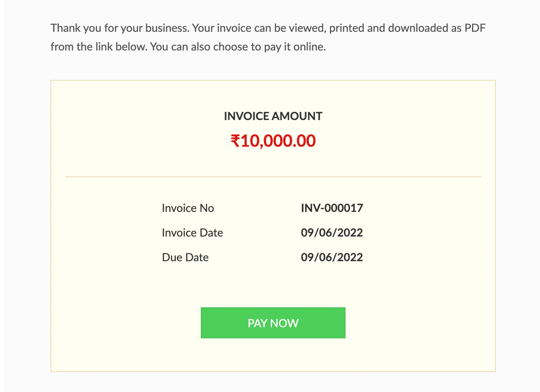Select the Invoice No label
Image resolution: width=540 pixels, height=392 pixels.
click(x=188, y=208)
